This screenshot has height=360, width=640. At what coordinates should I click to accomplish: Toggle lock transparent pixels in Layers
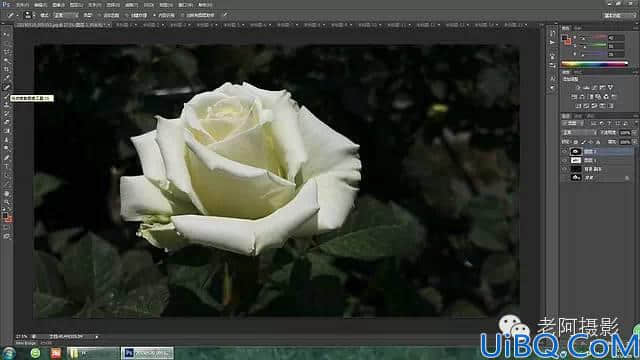tap(575, 142)
